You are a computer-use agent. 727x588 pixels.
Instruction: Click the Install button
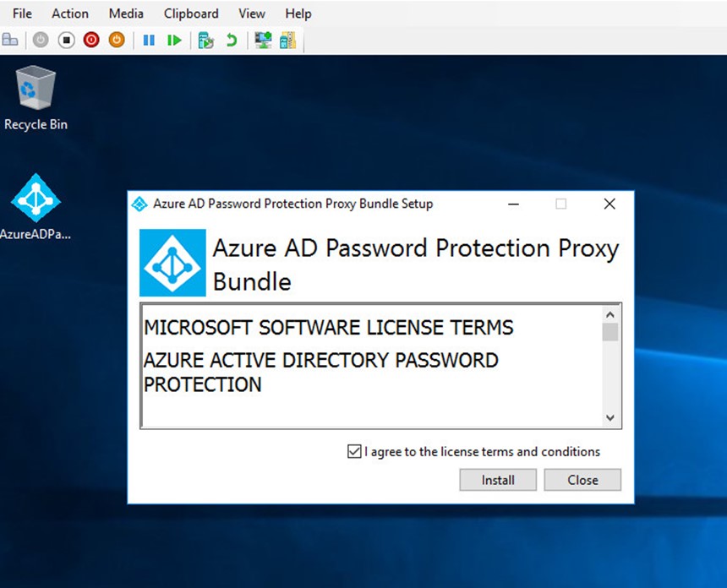(x=498, y=480)
